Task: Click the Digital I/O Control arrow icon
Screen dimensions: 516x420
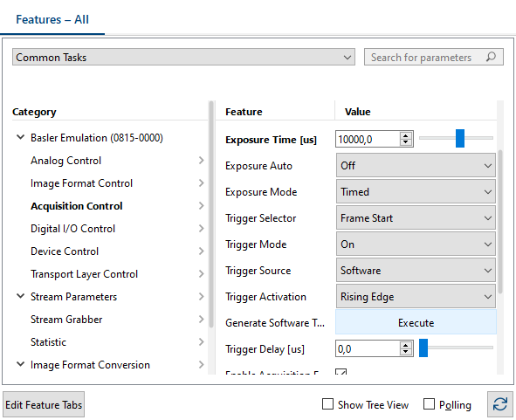Action: click(202, 229)
